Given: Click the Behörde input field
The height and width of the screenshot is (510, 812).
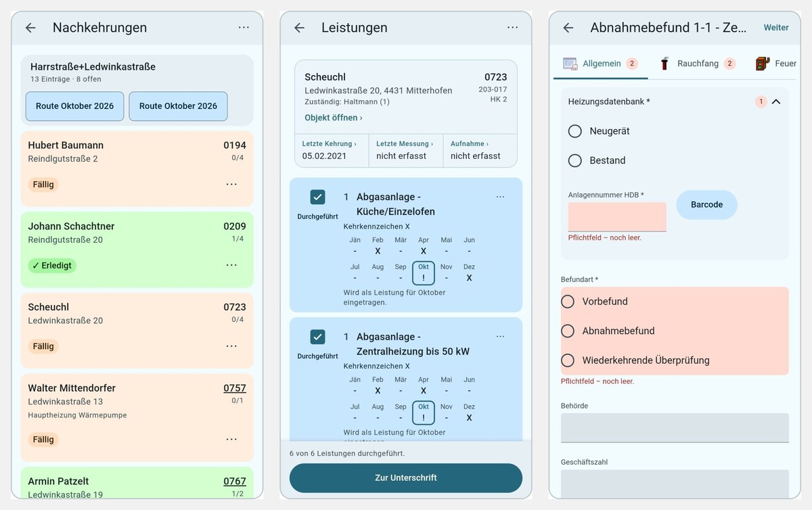Looking at the screenshot, I should (x=675, y=427).
